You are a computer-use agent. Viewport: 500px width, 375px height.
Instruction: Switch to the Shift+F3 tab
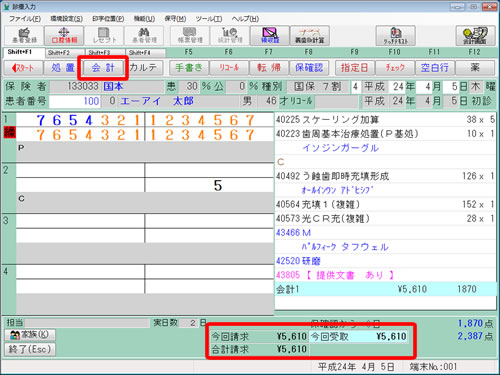[105, 53]
